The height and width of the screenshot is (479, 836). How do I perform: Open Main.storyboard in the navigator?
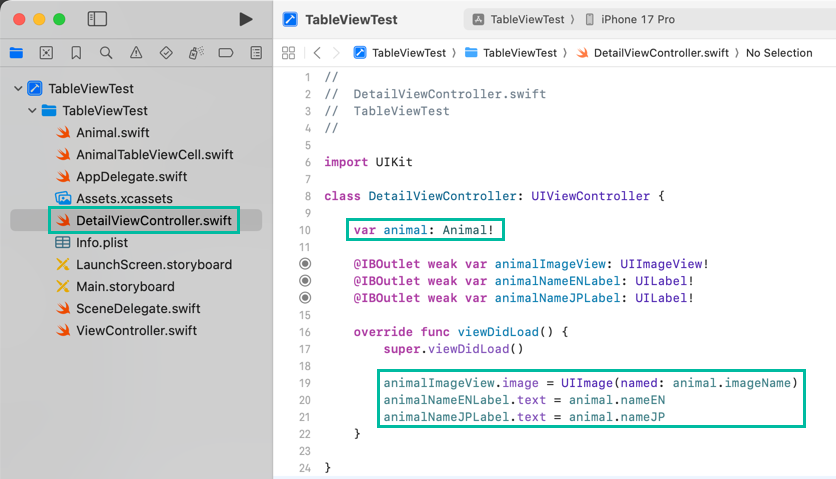[x=125, y=287]
